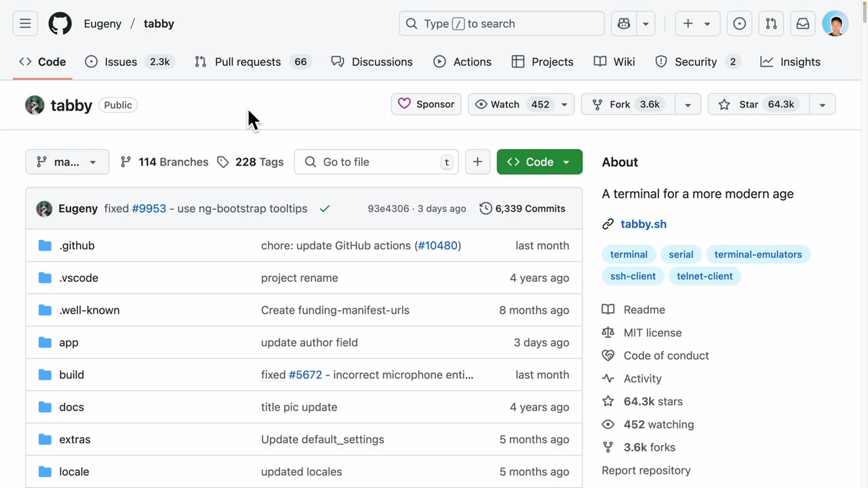The height and width of the screenshot is (488, 868).
Task: Switch to the Wiki tab
Action: pos(614,62)
